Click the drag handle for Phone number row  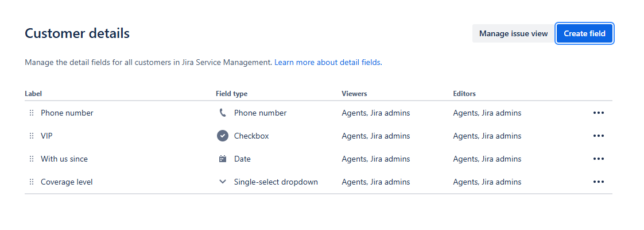click(x=32, y=113)
